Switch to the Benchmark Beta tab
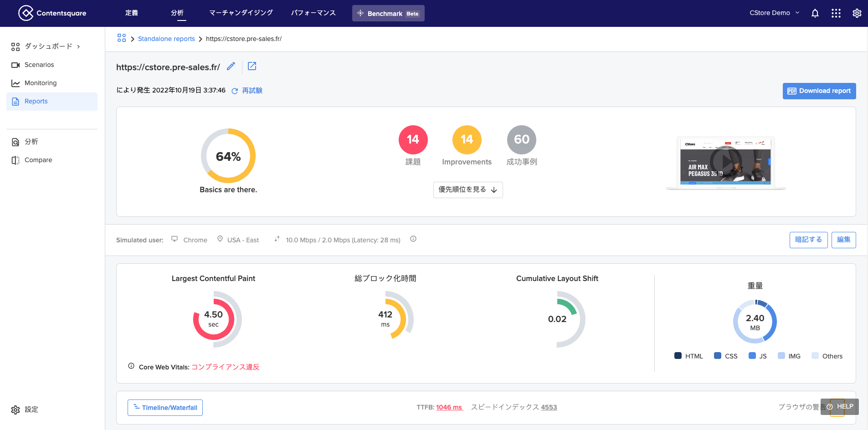 388,13
